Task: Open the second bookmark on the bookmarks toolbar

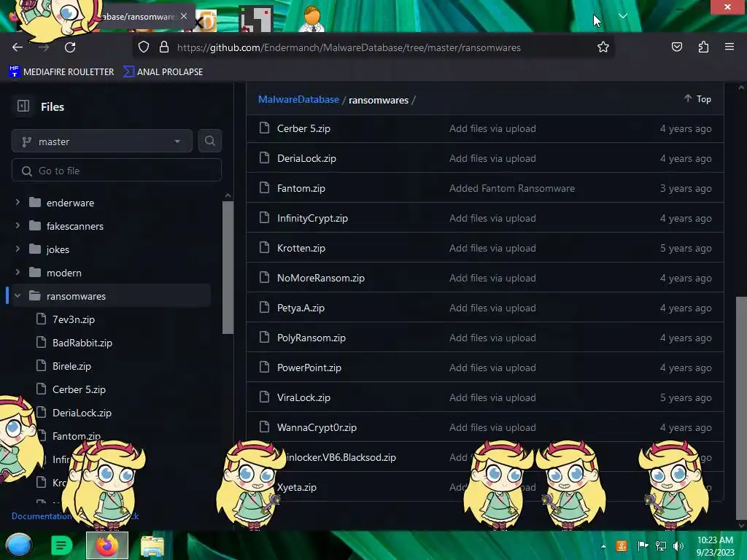Action: (163, 72)
